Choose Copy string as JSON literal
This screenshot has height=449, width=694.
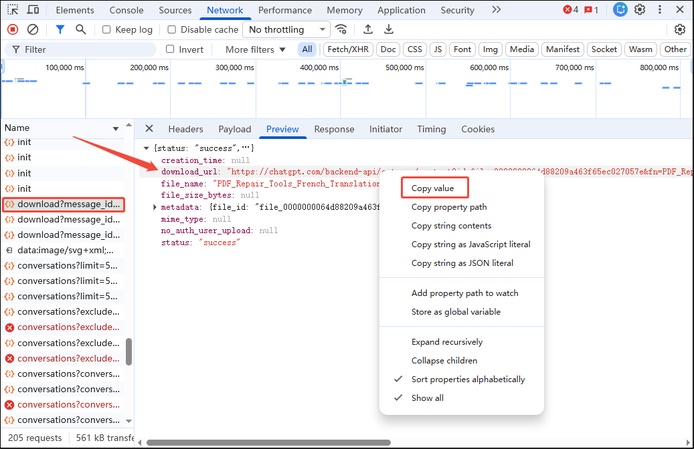tap(462, 263)
